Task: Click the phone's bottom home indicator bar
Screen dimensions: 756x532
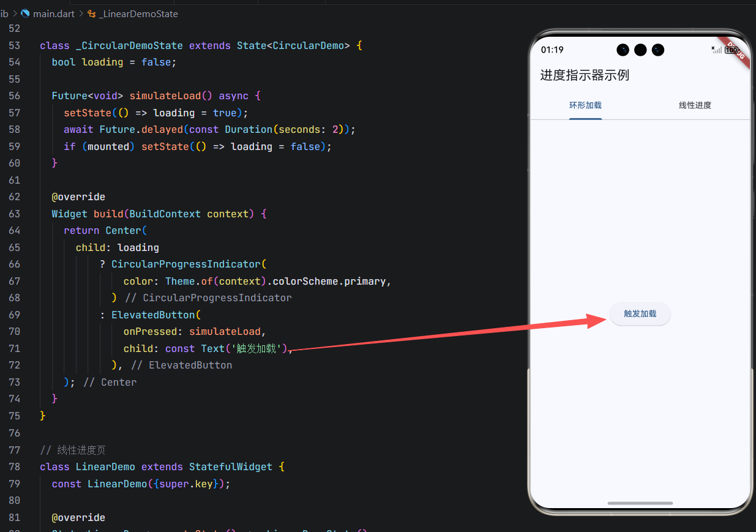Action: pos(640,503)
